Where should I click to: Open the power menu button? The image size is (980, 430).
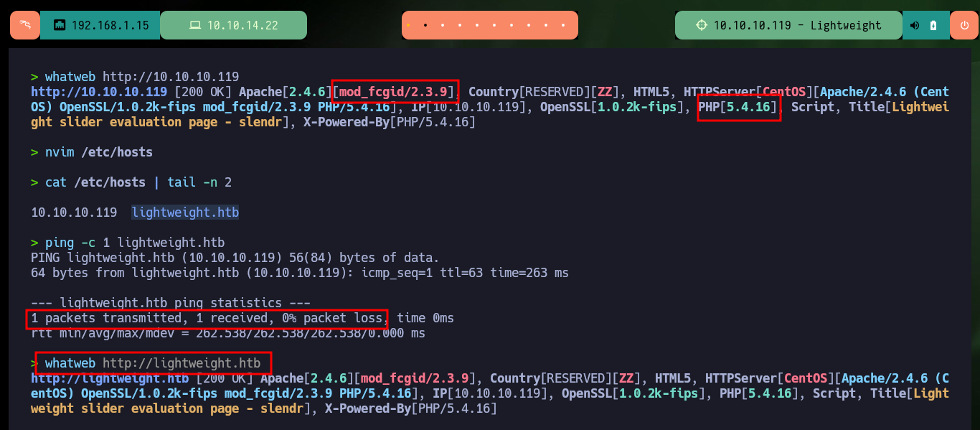point(964,25)
